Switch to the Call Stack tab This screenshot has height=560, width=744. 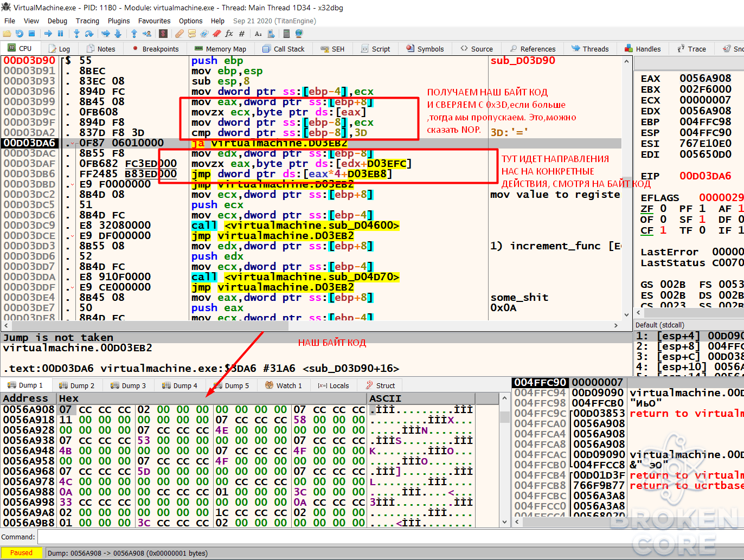click(x=284, y=49)
